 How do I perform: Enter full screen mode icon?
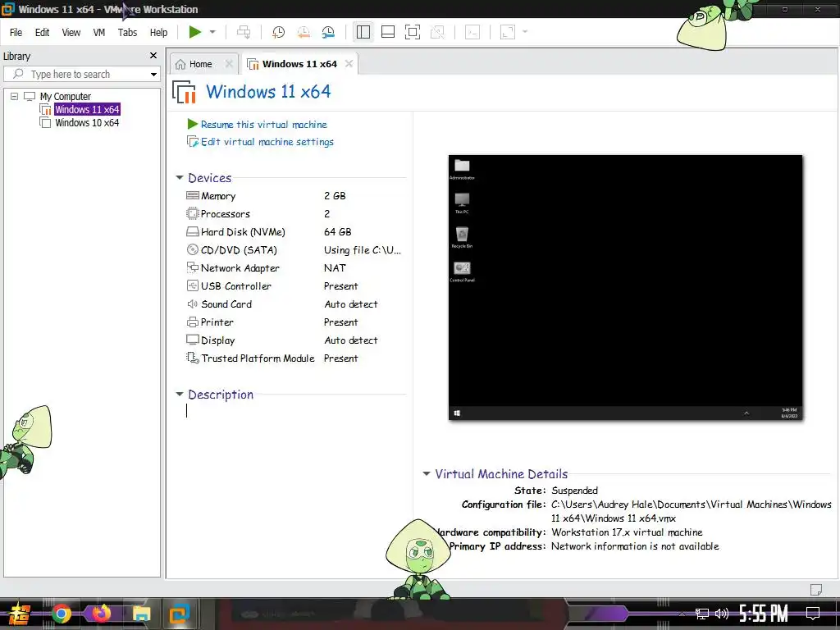tap(413, 32)
